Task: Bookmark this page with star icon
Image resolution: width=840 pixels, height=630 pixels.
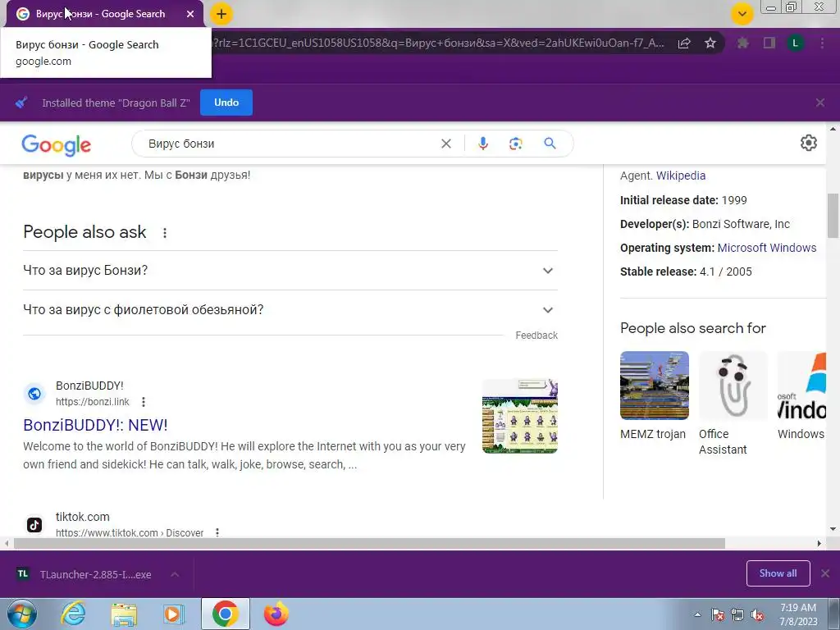Action: point(710,43)
